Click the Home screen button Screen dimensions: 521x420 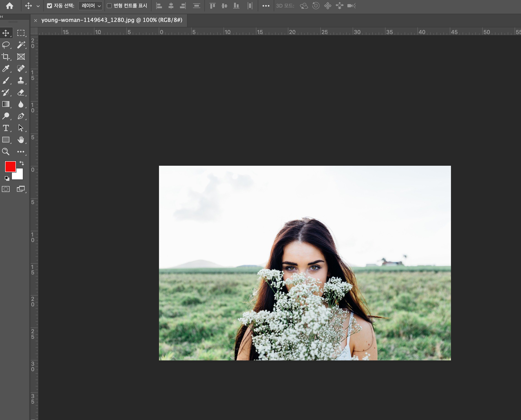pyautogui.click(x=10, y=6)
